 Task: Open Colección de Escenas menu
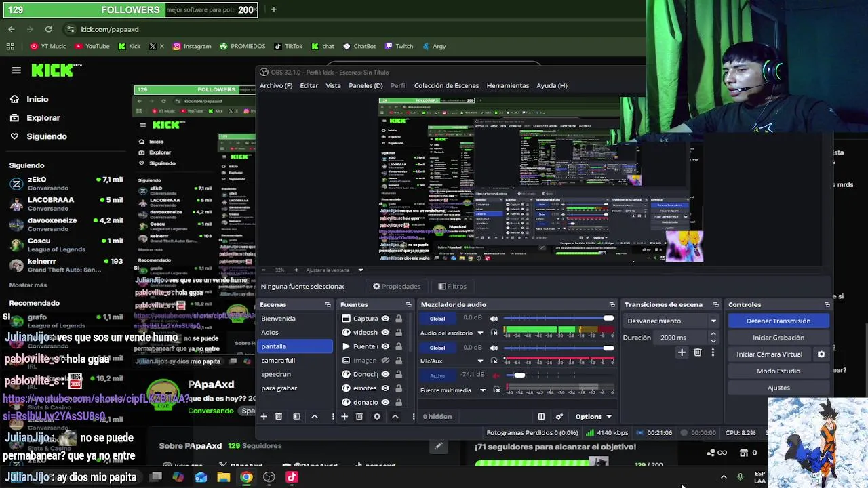pyautogui.click(x=446, y=85)
